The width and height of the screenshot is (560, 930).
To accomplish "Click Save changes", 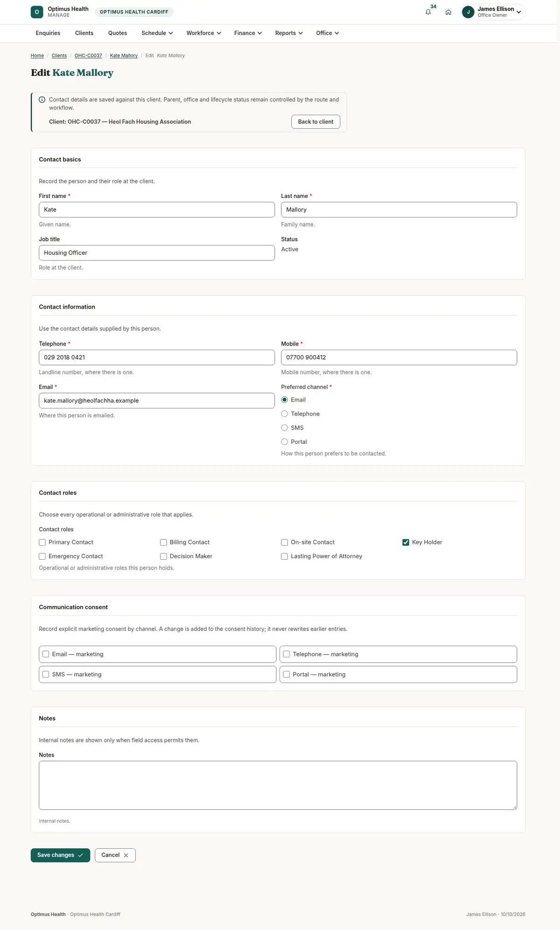I will coord(60,855).
